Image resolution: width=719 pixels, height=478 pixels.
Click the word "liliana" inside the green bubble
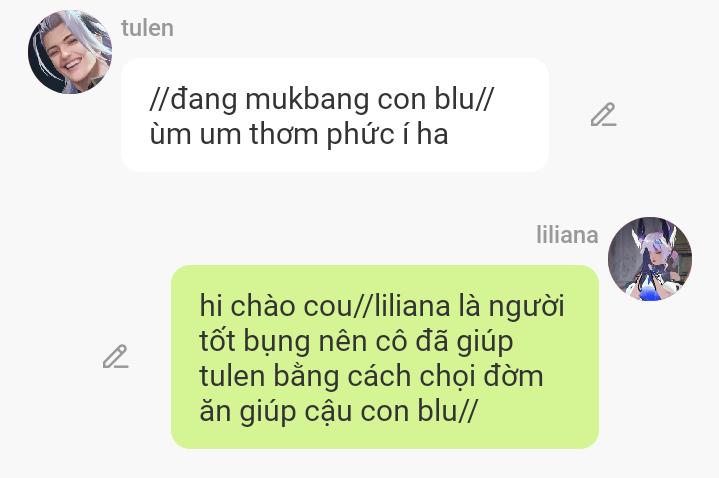point(412,306)
